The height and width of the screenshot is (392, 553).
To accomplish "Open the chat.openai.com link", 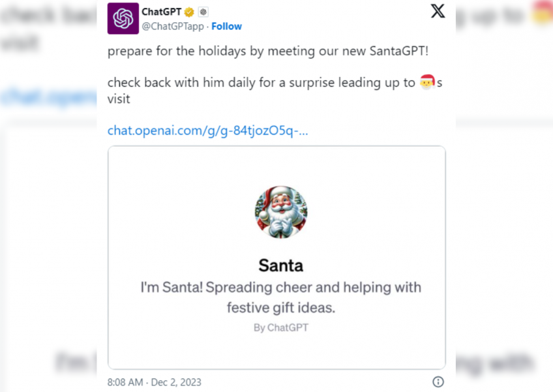I will pos(207,130).
